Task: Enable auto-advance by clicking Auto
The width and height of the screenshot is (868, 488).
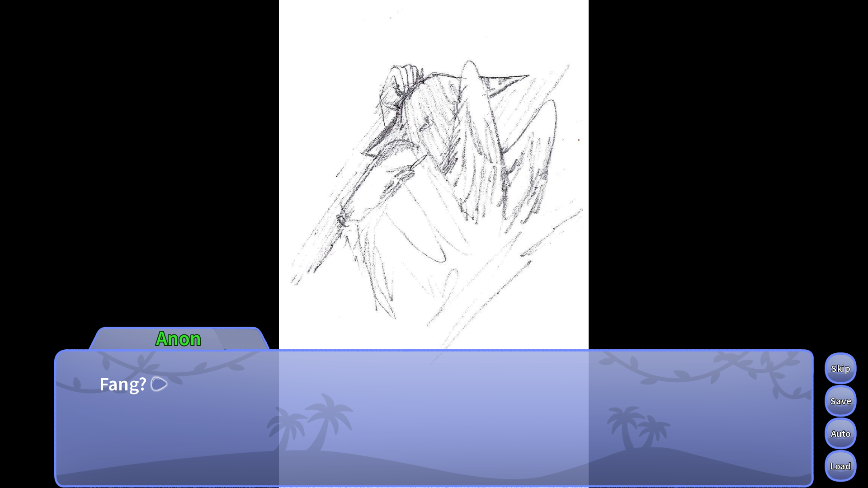Action: [x=840, y=433]
